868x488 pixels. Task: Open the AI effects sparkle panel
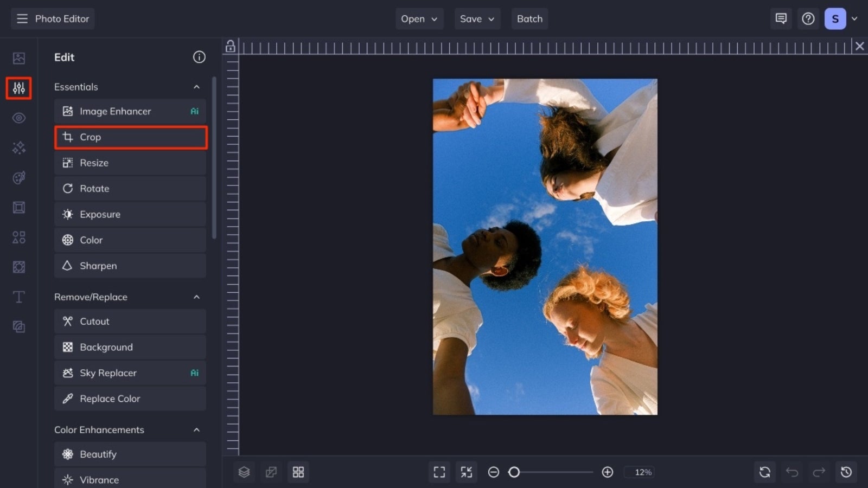coord(18,147)
